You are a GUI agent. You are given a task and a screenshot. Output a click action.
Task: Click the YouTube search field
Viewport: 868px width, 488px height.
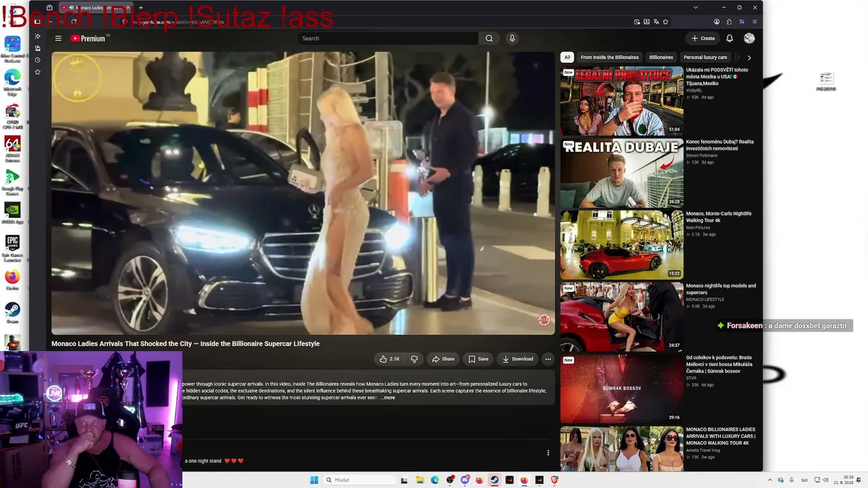[x=388, y=39]
